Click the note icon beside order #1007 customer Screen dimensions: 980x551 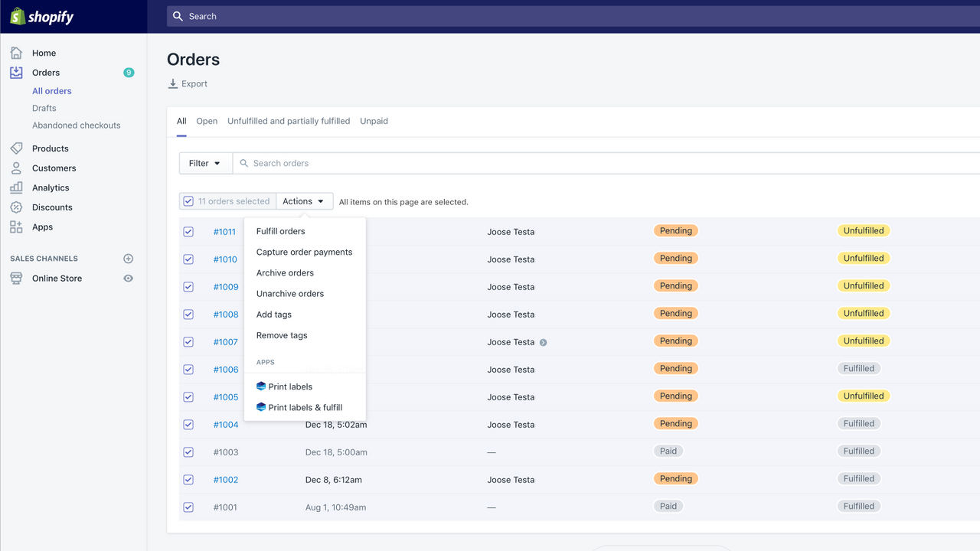pos(543,342)
